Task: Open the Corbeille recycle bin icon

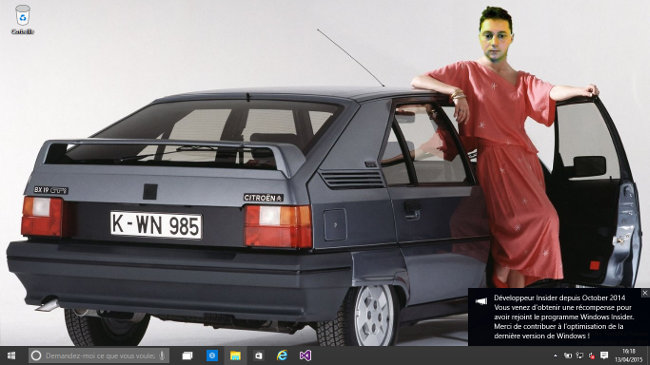Action: coord(22,19)
